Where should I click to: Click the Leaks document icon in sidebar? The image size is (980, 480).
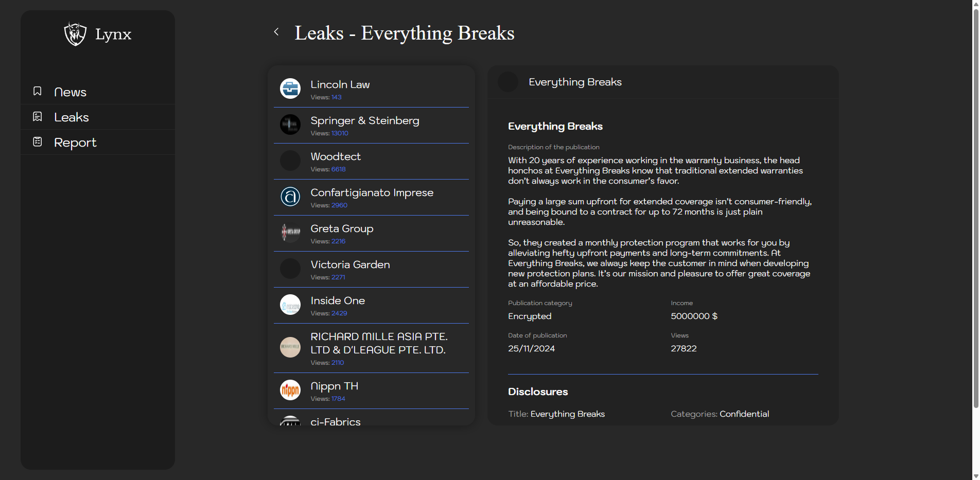pos(38,117)
